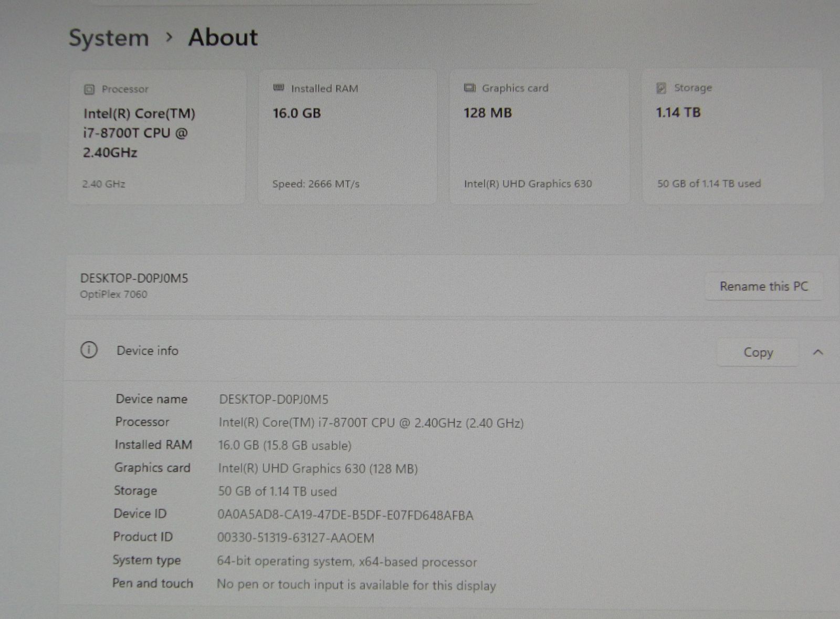The width and height of the screenshot is (840, 619).
Task: Click the 'Storage' row label in list
Action: tap(135, 490)
